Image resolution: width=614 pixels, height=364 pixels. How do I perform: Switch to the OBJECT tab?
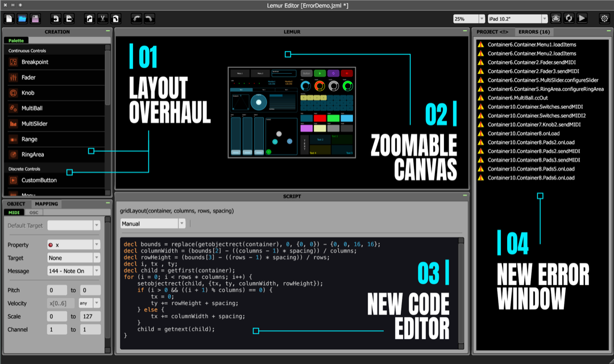click(16, 204)
